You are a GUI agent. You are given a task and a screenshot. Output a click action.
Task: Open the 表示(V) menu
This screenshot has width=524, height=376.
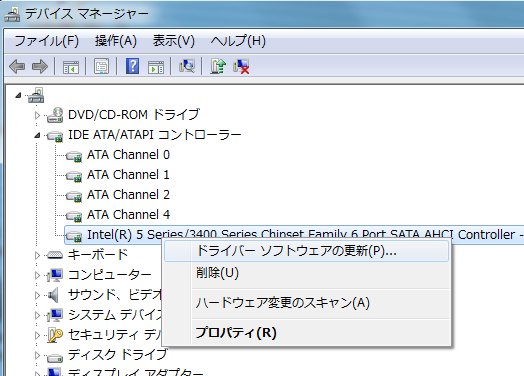pos(174,41)
